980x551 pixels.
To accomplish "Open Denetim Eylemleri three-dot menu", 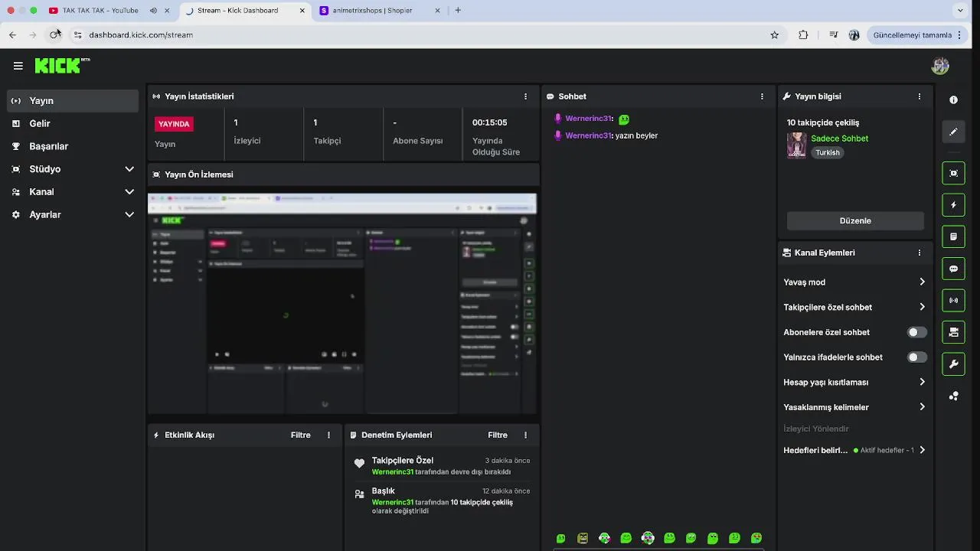I will tap(525, 435).
